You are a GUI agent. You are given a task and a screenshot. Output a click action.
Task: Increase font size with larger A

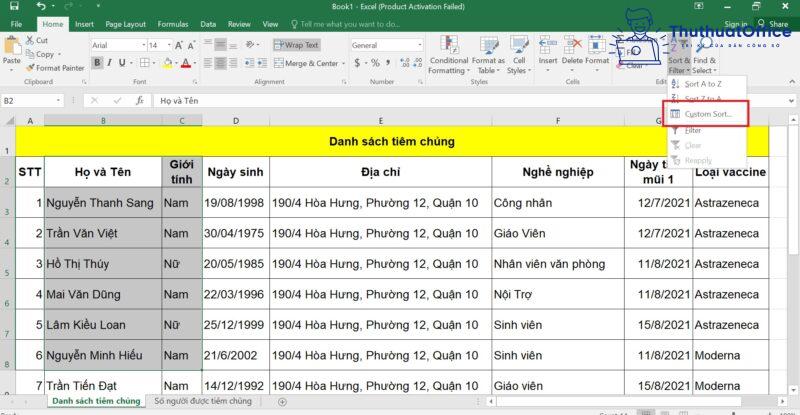[x=179, y=45]
